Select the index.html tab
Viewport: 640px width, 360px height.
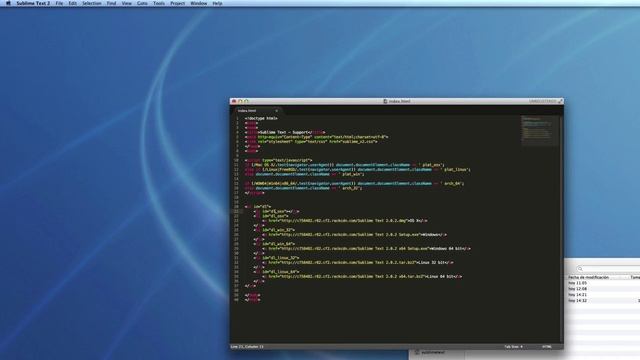pyautogui.click(x=256, y=111)
